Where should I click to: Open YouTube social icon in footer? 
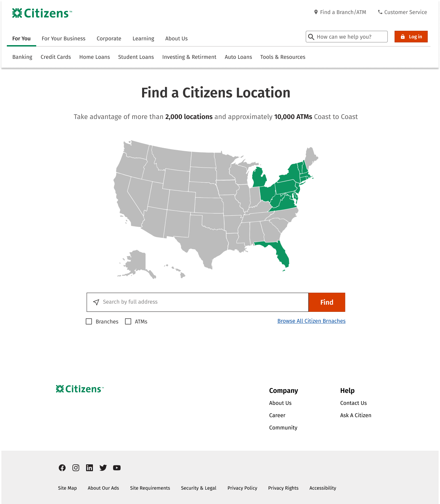pyautogui.click(x=117, y=468)
